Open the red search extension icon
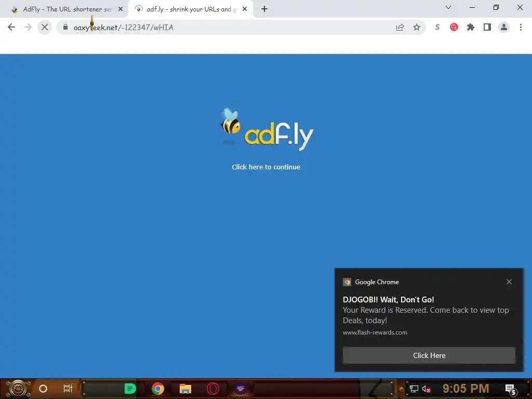 click(454, 27)
